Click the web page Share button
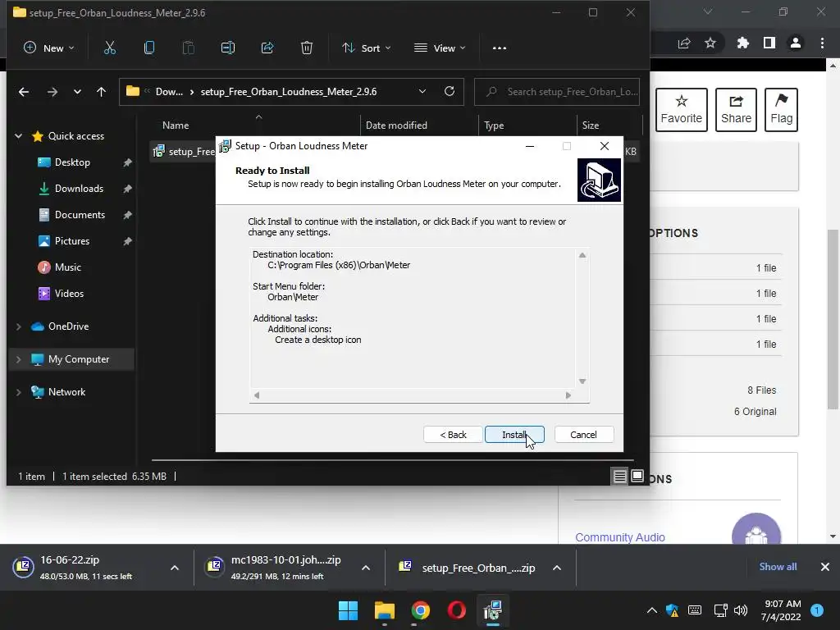 736,110
